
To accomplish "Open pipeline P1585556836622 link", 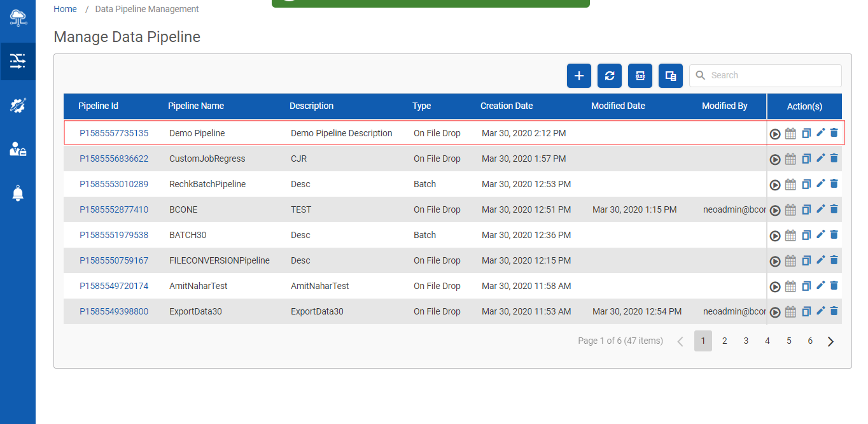I will coord(114,159).
